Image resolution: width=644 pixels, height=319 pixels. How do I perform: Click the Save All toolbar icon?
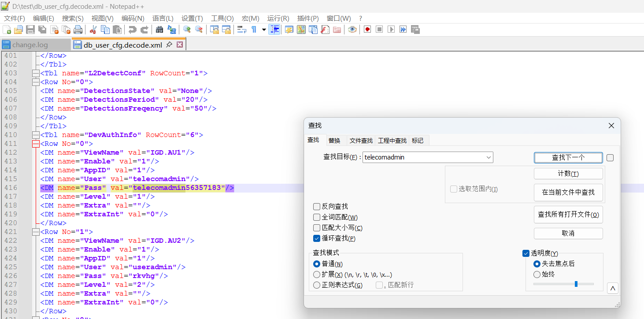click(42, 30)
